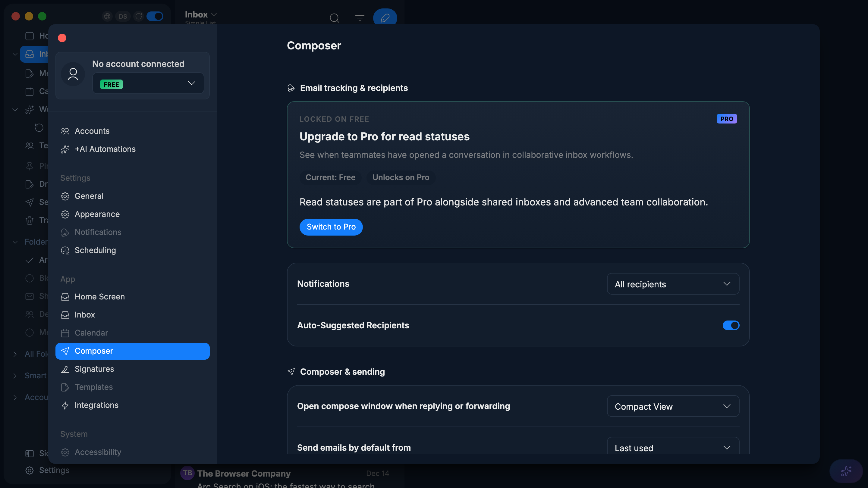Viewport: 868px width, 488px height.
Task: Select Composer settings item
Action: tap(132, 351)
